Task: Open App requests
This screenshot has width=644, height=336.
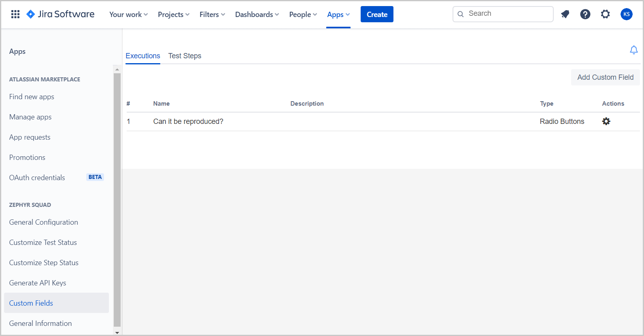Action: coord(30,137)
